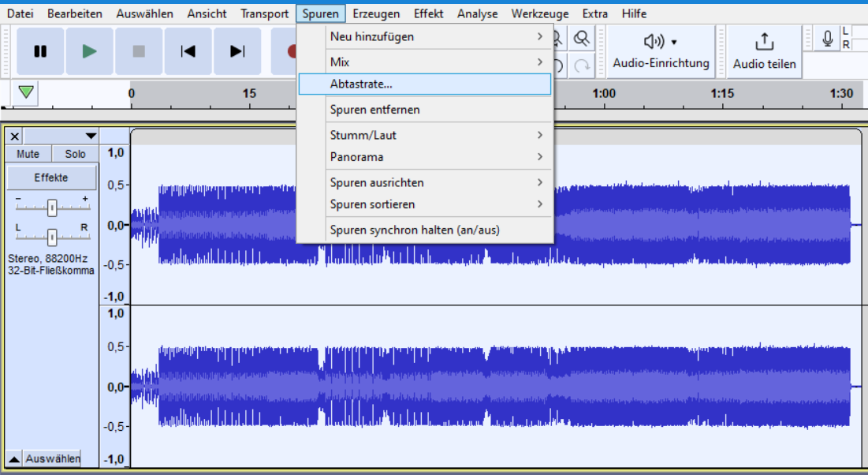Open the Effekt menu
The width and height of the screenshot is (868, 475).
click(428, 13)
